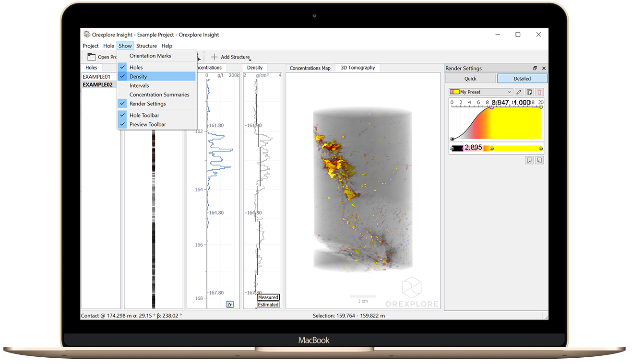Image resolution: width=632 pixels, height=364 pixels.
Task: Switch to the Concentrations Map tab
Action: tap(310, 68)
